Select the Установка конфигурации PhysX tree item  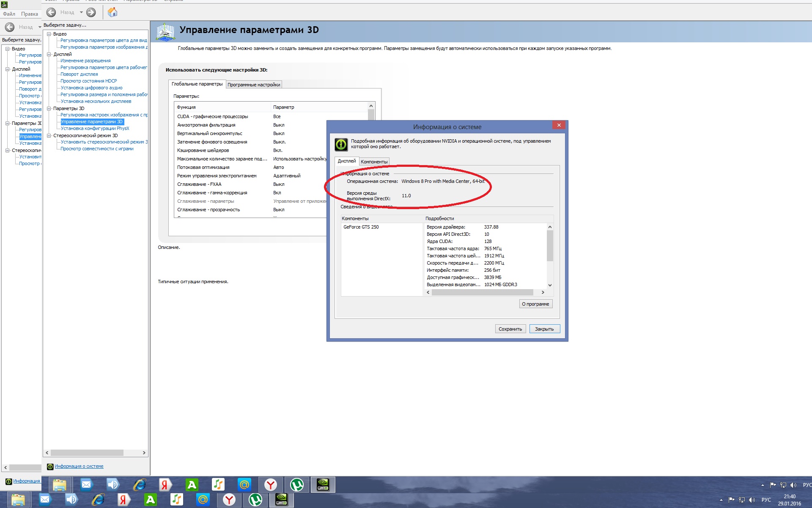[x=95, y=129]
